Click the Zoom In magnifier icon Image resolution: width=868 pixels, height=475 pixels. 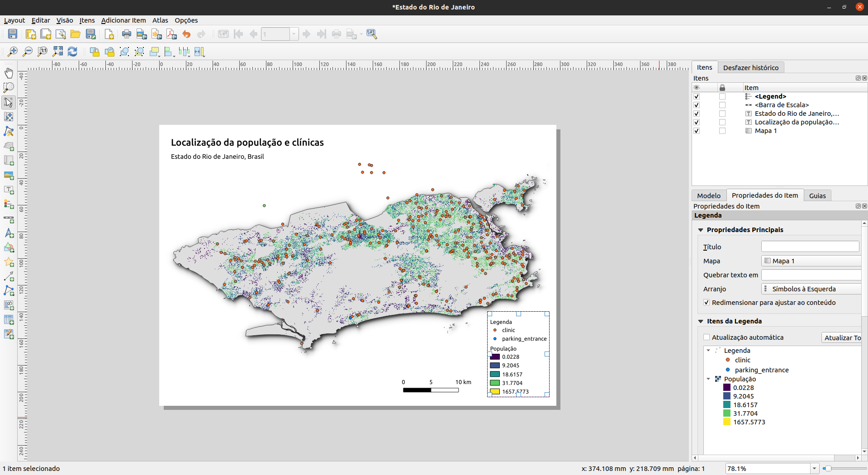pyautogui.click(x=13, y=52)
